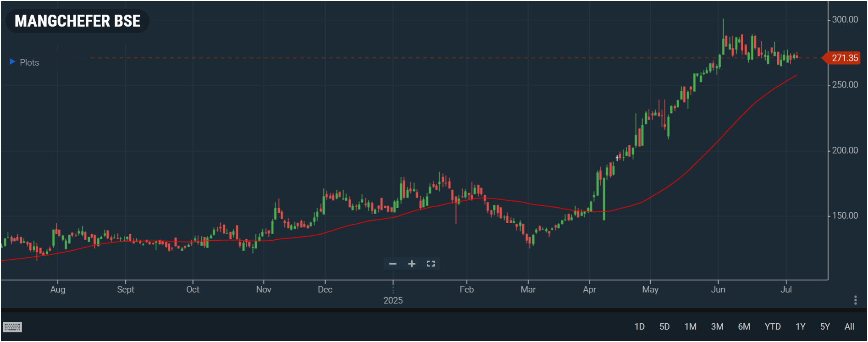This screenshot has width=868, height=342.
Task: Expand the Plots legend triangle
Action: tap(12, 61)
